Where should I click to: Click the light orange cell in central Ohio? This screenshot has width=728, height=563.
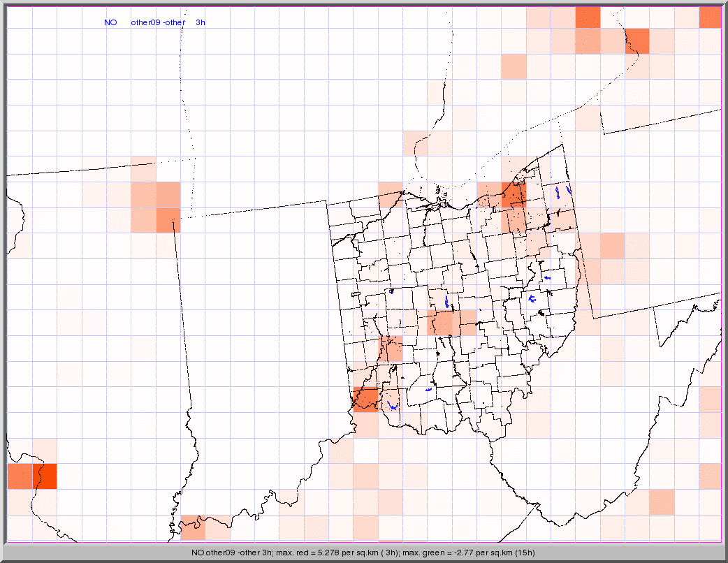click(x=439, y=323)
